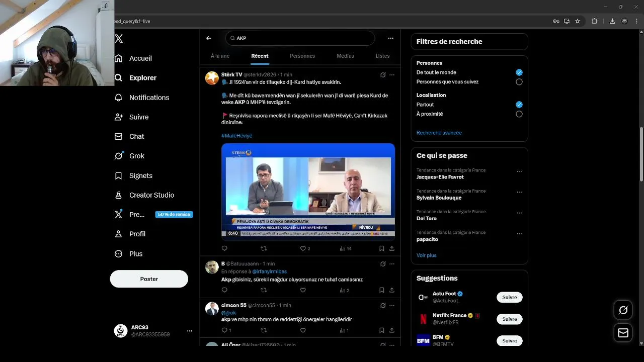Click the Poster button

click(149, 279)
